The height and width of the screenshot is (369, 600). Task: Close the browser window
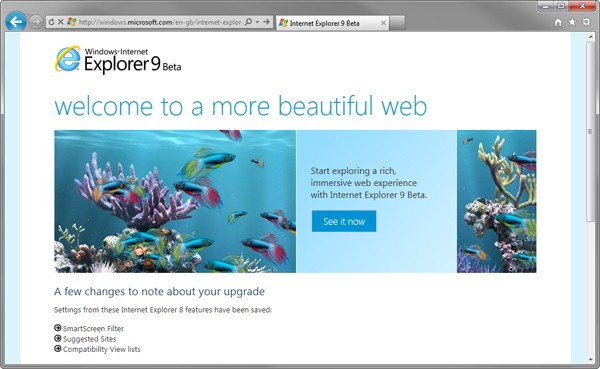582,6
